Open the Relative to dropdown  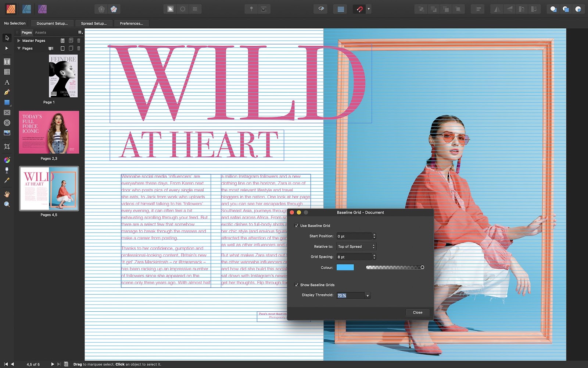[356, 247]
